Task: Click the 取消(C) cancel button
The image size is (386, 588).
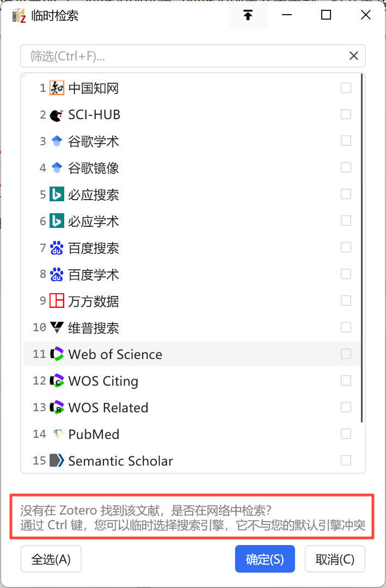Action: pyautogui.click(x=335, y=559)
